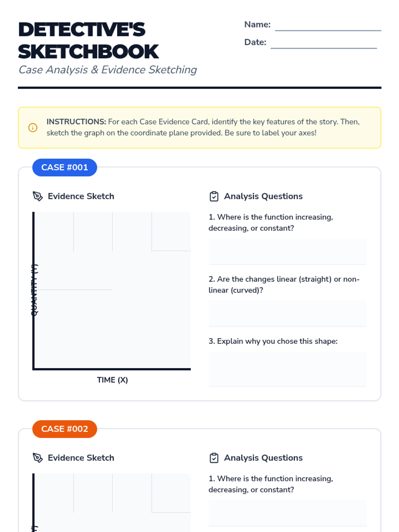The width and height of the screenshot is (399, 532).
Task: Click the Case #001 explain shape answer box
Action: 288,369
